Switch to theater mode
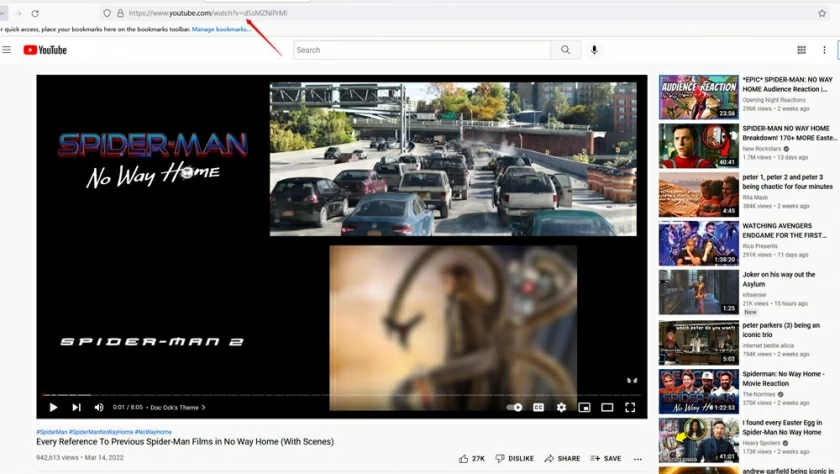The height and width of the screenshot is (474, 840). [607, 408]
